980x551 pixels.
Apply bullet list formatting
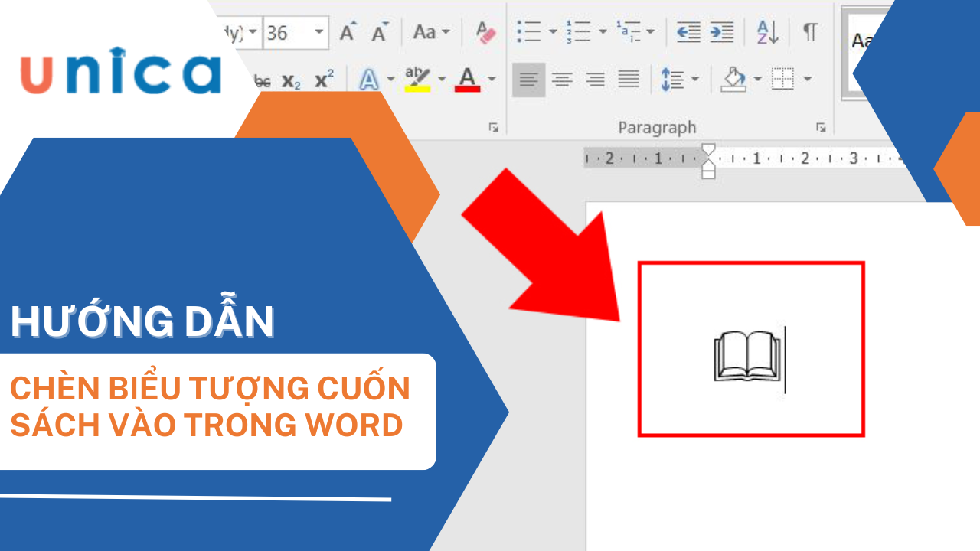pos(528,32)
